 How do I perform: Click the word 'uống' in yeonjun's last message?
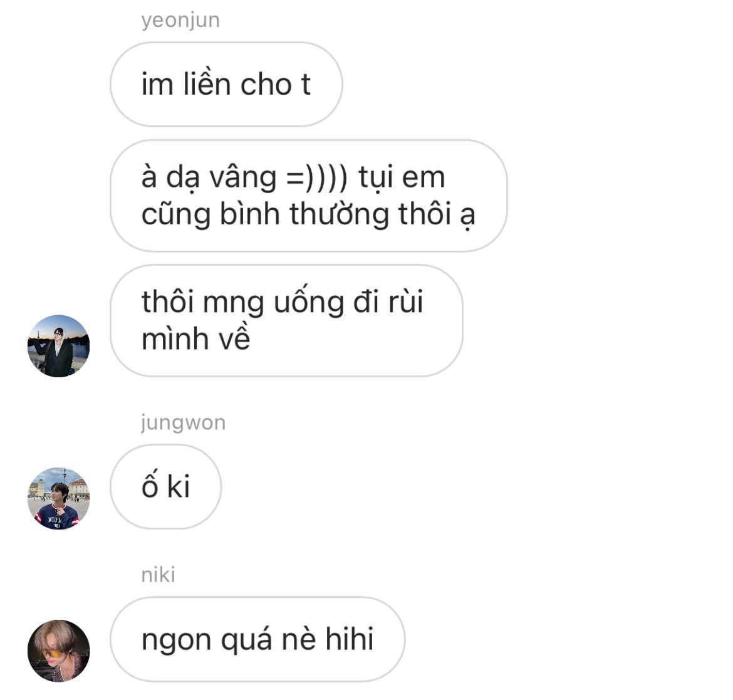(x=308, y=303)
